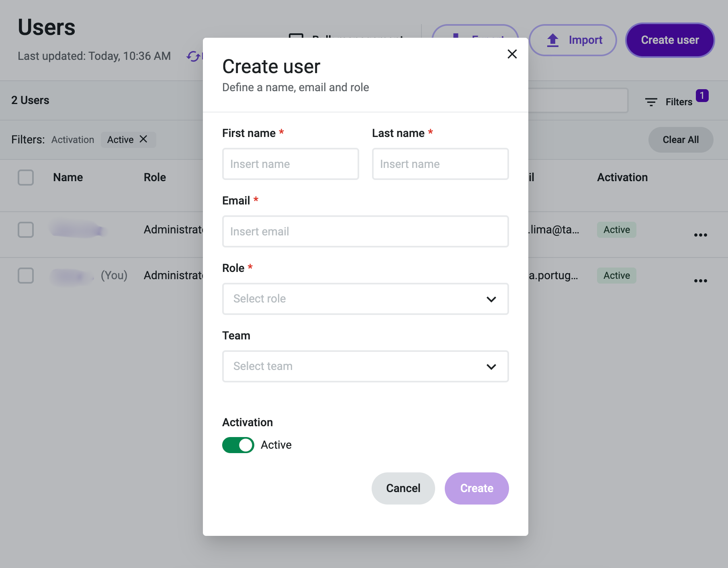Open the three-dot menu for portug user
The width and height of the screenshot is (728, 568).
point(700,281)
